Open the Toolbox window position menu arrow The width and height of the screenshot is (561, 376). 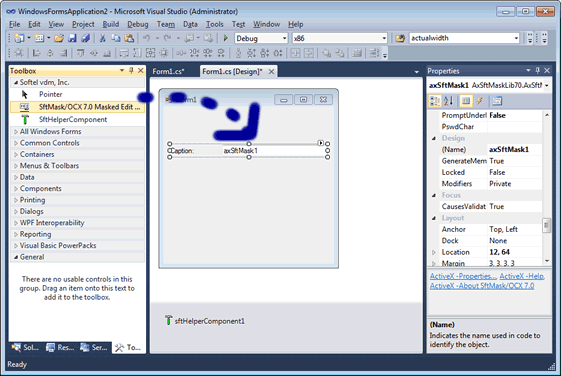[x=122, y=70]
